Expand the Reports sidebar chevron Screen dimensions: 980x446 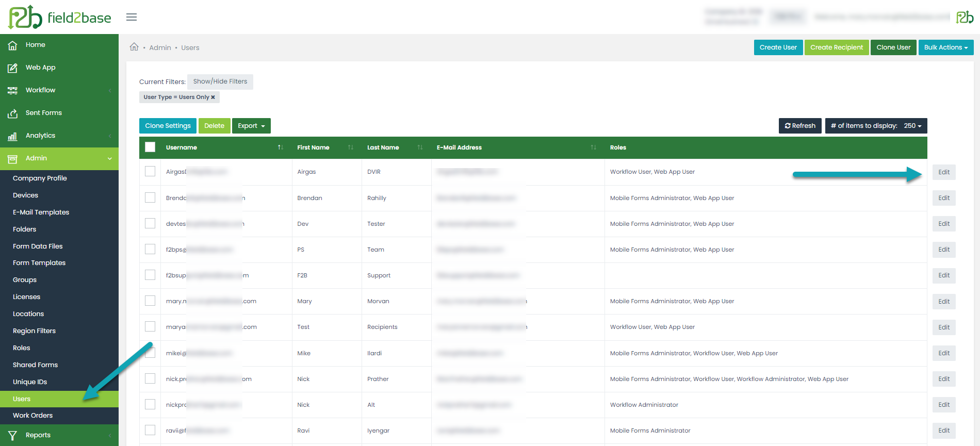110,436
